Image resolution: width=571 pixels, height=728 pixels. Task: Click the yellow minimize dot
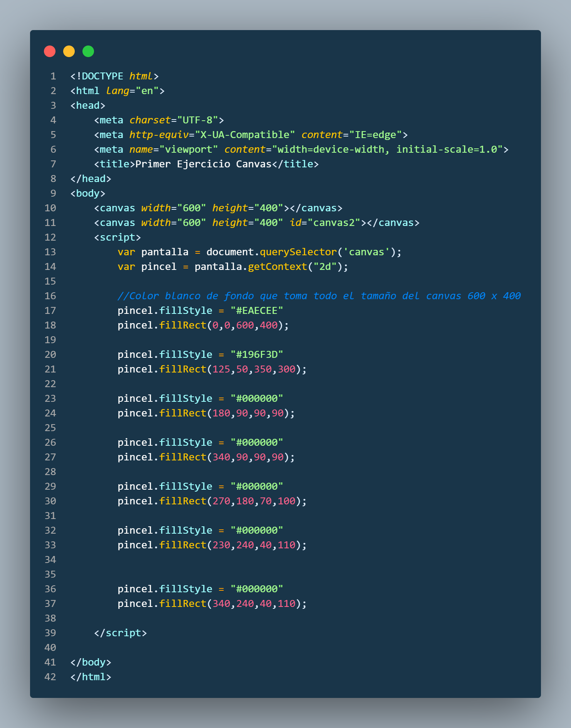pos(69,51)
